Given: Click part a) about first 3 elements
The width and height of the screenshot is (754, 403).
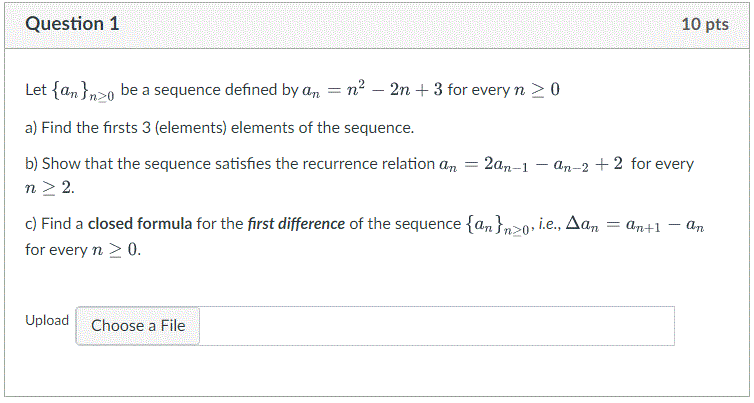Looking at the screenshot, I should (x=220, y=128).
